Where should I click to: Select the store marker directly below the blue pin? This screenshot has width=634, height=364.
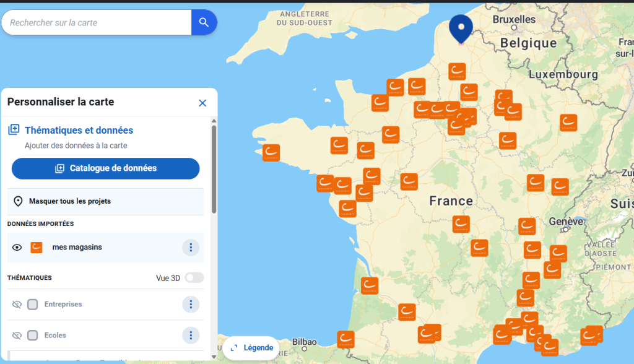[x=457, y=72]
